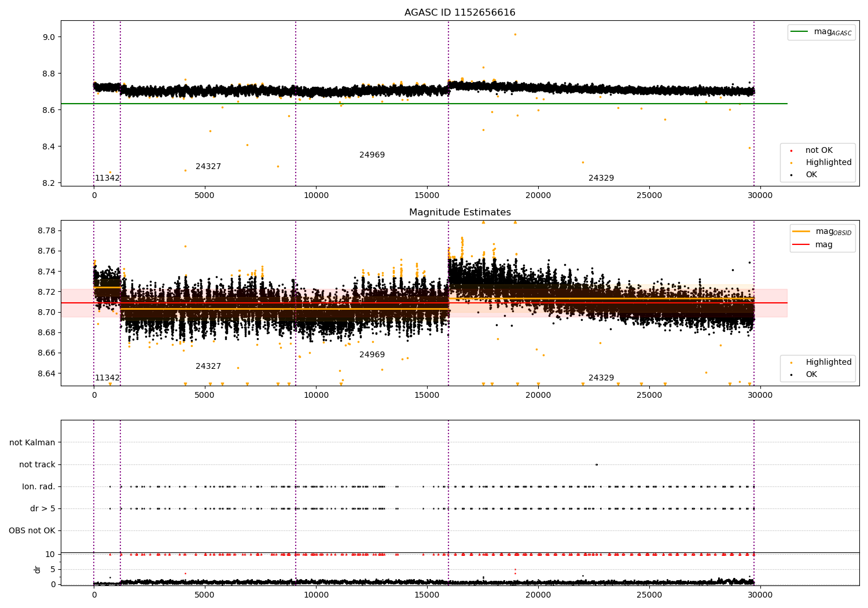Click the 8.76 y-axis tick label
The image size is (868, 608).
pos(46,251)
